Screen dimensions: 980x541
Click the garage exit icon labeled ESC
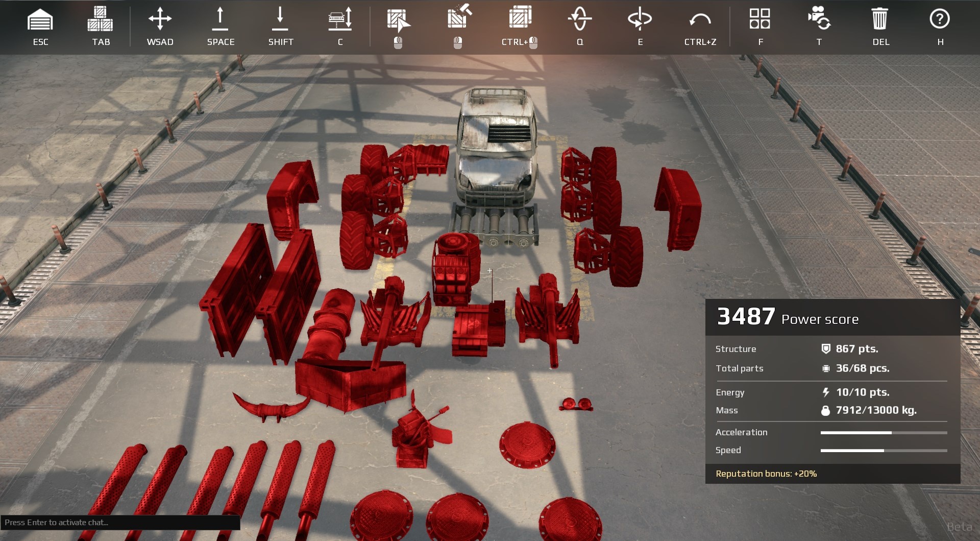(40, 20)
